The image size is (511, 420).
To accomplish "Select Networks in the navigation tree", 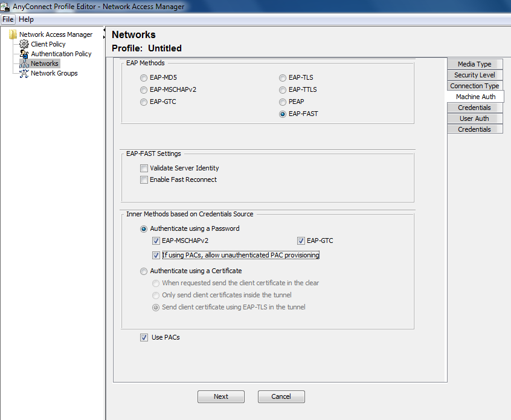I will click(45, 63).
